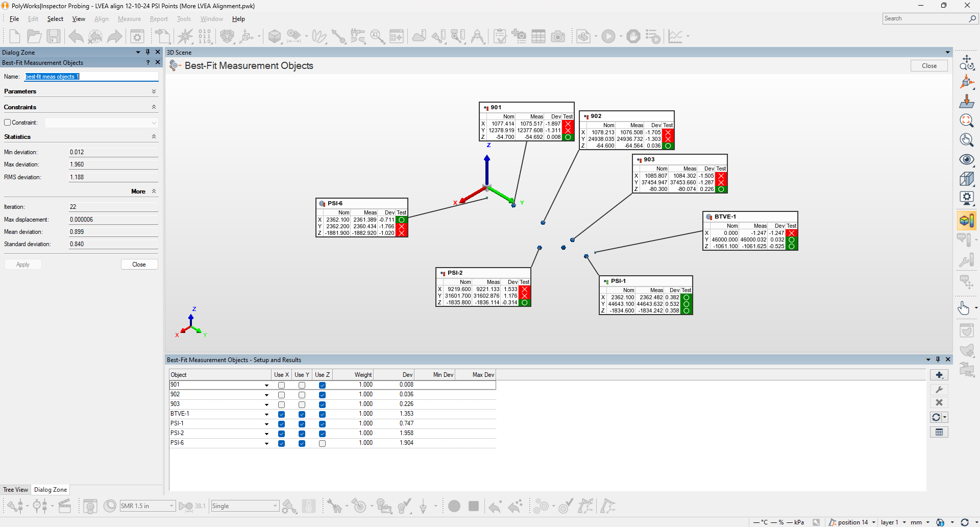
Task: Click the table view icon in results pane
Action: pos(939,432)
